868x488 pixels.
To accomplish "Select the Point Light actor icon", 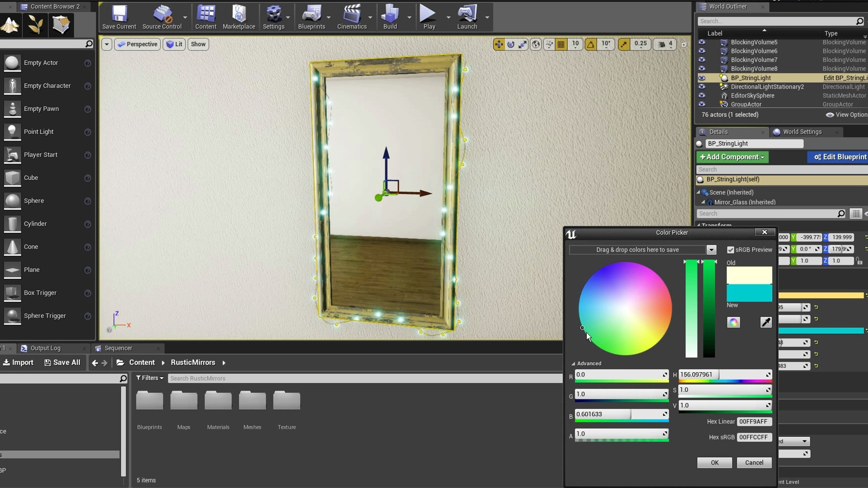I will 12,132.
